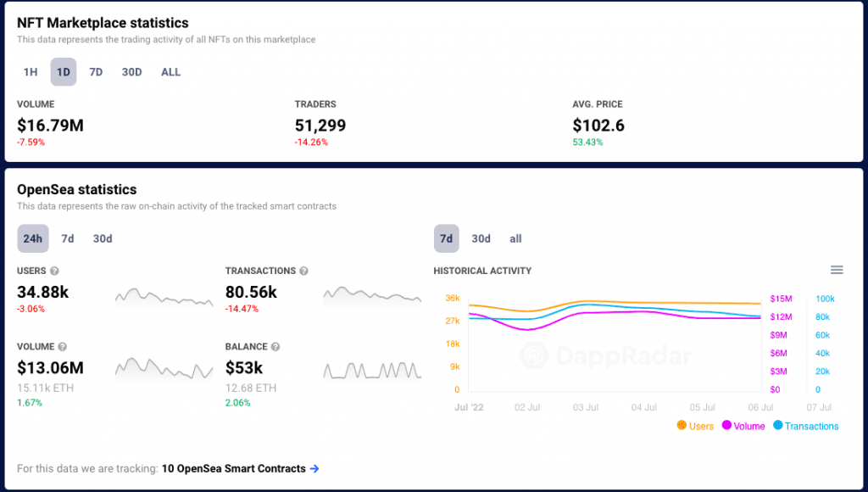Screen dimensions: 868x492
Task: Click the $16.79M volume value
Action: [x=50, y=126]
